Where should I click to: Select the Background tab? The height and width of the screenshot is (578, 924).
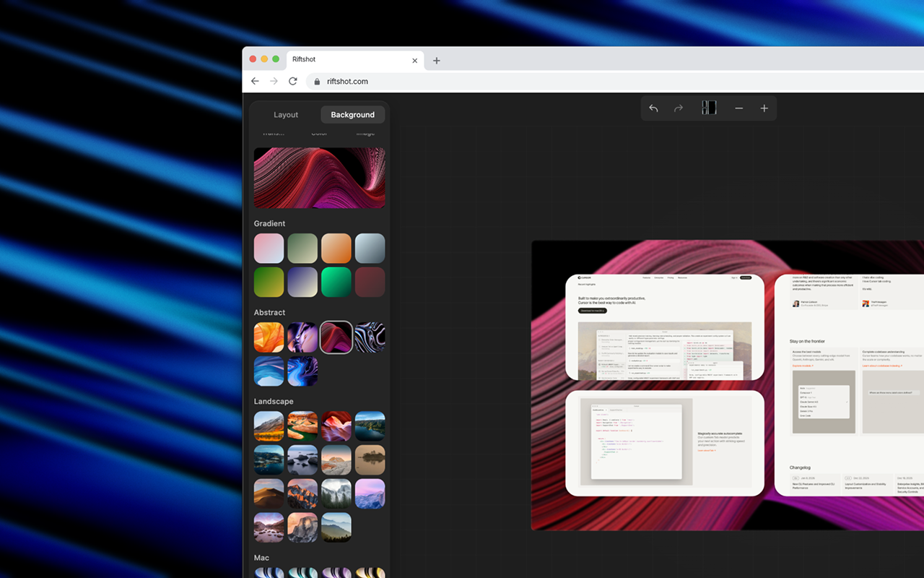pyautogui.click(x=353, y=115)
